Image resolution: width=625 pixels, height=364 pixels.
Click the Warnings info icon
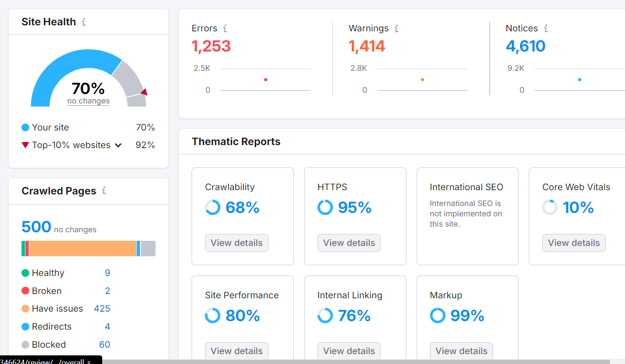coord(396,28)
